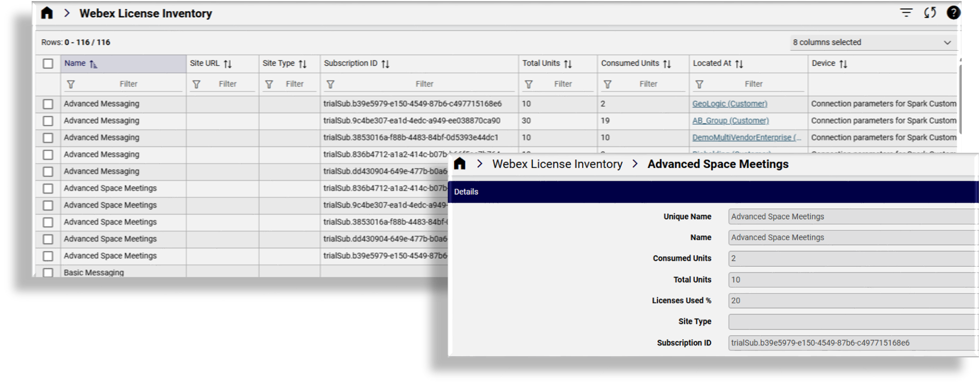
Task: Sort by Located At column arrows
Action: coord(739,64)
